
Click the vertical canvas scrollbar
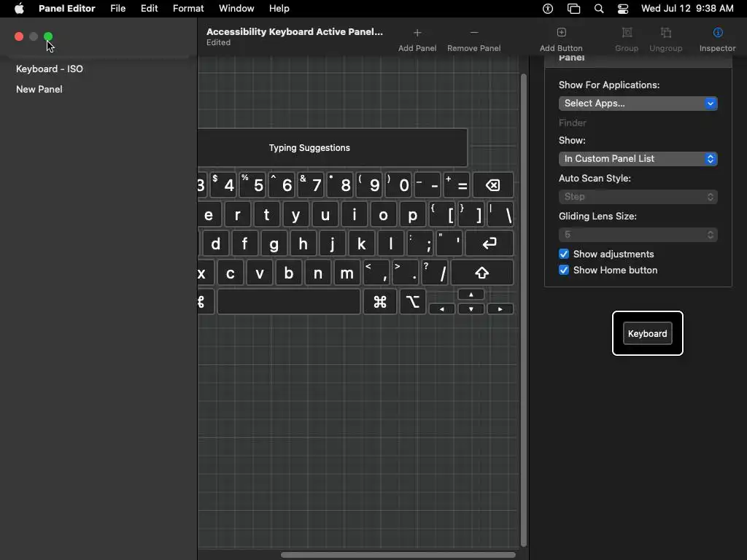pyautogui.click(x=524, y=309)
